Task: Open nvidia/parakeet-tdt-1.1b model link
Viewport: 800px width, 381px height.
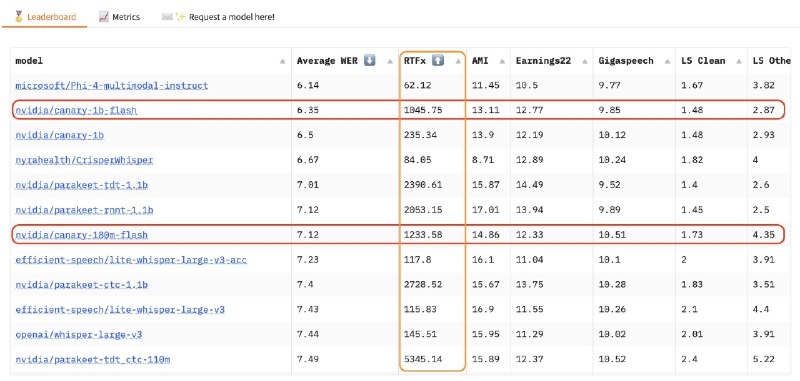Action: coord(82,185)
